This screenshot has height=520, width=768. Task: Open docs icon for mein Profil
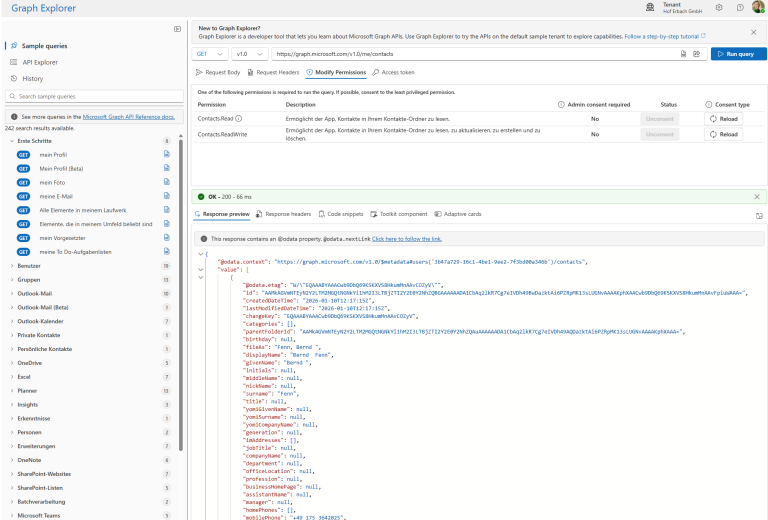coord(167,154)
